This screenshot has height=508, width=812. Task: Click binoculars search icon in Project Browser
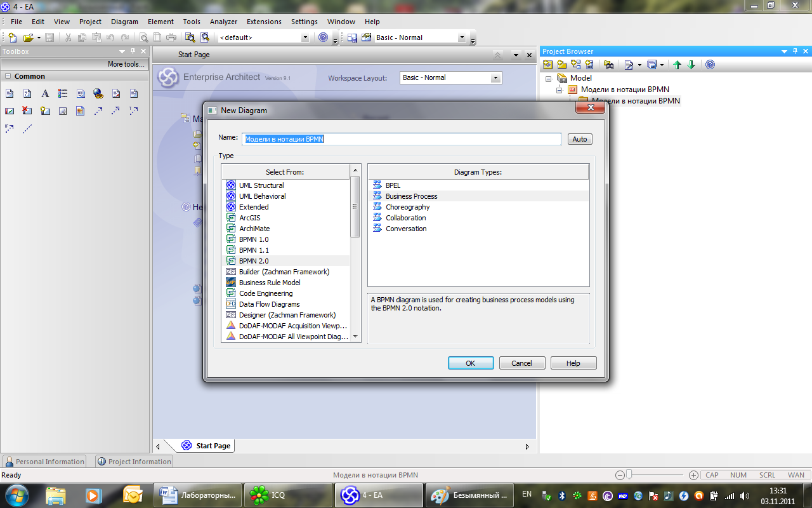[x=609, y=65]
